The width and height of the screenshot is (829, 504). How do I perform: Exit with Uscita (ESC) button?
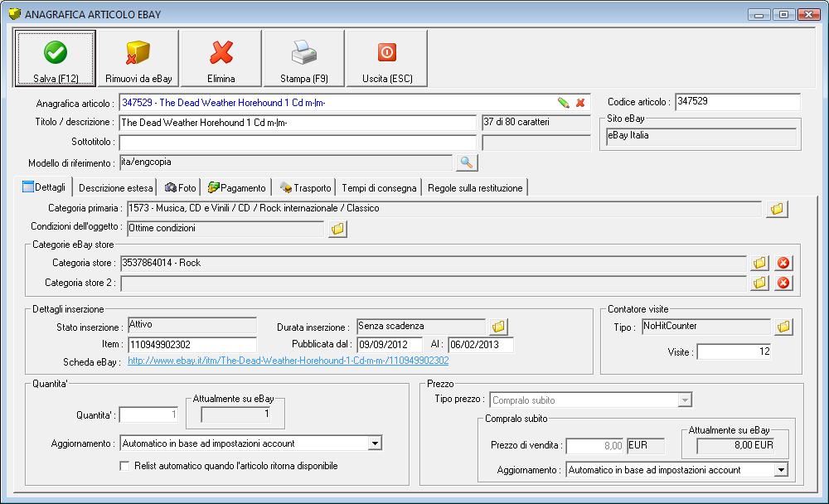tap(387, 58)
